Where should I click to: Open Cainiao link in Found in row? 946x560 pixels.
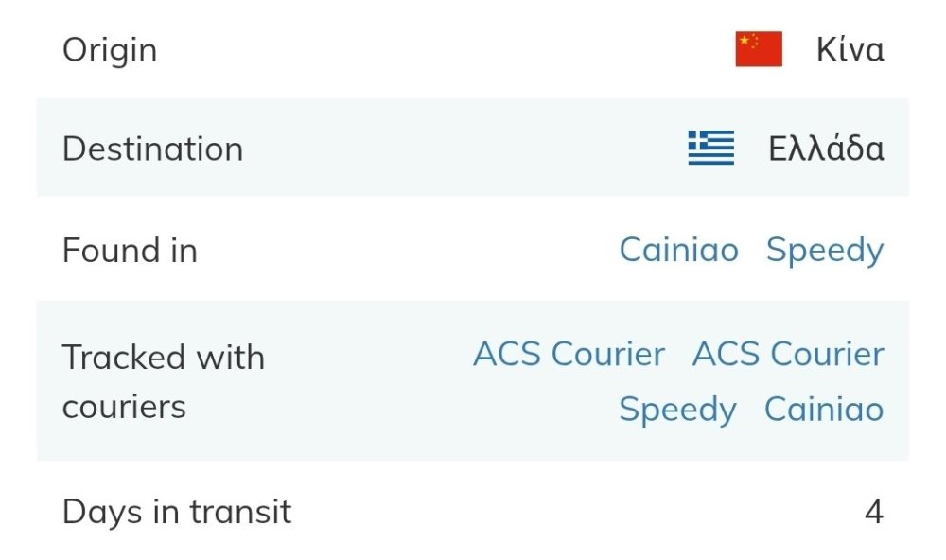coord(678,250)
